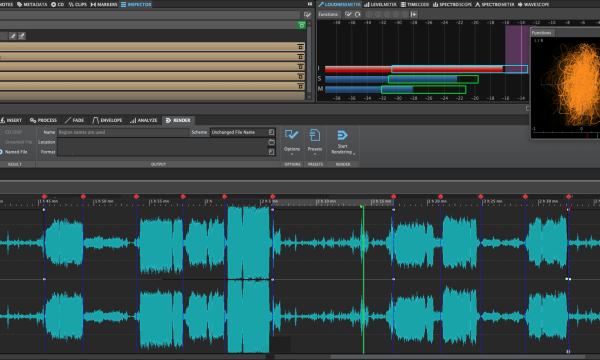
Task: Select the CD/DDP result option
Action: click(x=11, y=132)
